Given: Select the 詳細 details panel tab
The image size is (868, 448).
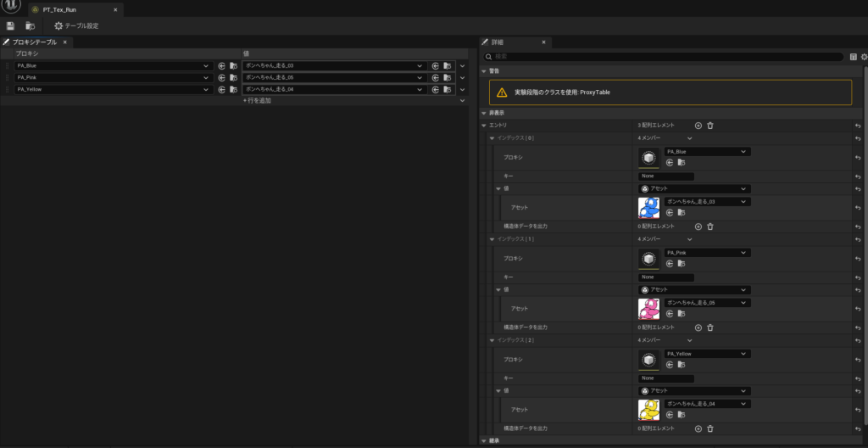Looking at the screenshot, I should click(497, 42).
